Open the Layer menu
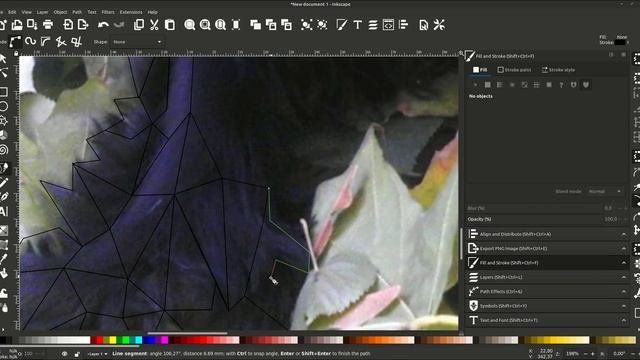Viewport: 640px width, 360px height. point(42,12)
